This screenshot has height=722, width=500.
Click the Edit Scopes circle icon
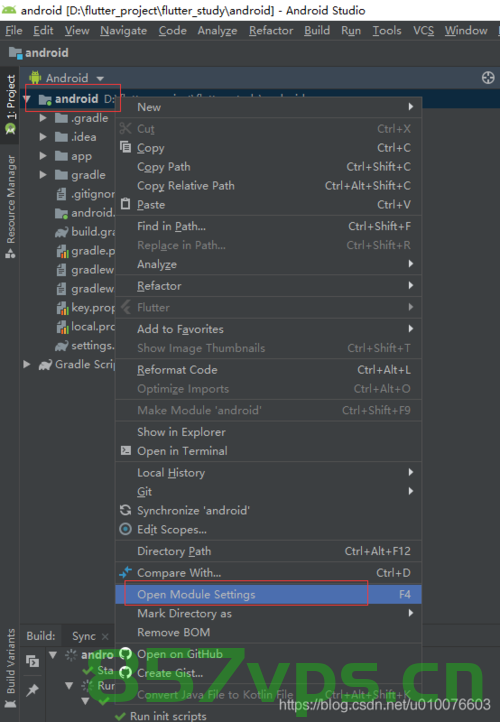tap(125, 529)
